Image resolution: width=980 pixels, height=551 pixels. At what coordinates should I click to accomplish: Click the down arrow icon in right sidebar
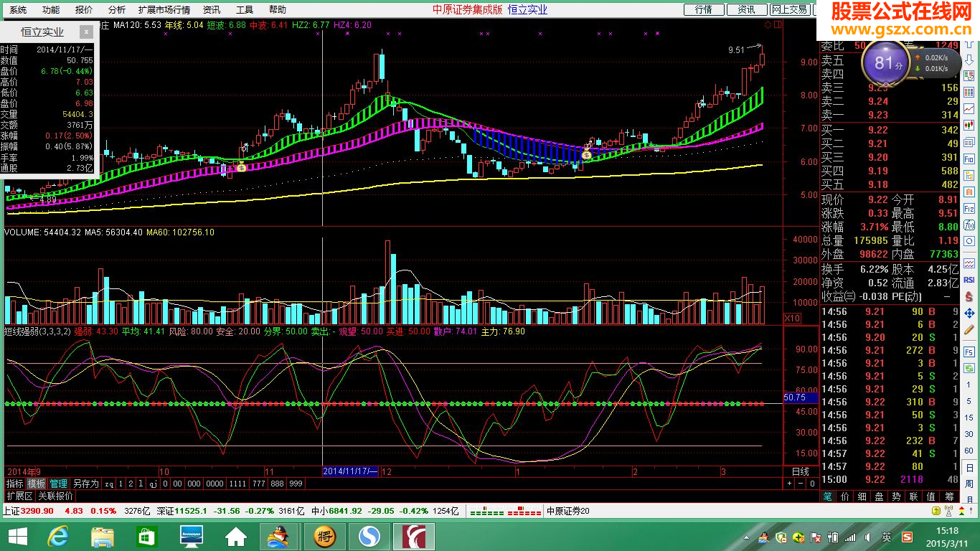tap(970, 60)
